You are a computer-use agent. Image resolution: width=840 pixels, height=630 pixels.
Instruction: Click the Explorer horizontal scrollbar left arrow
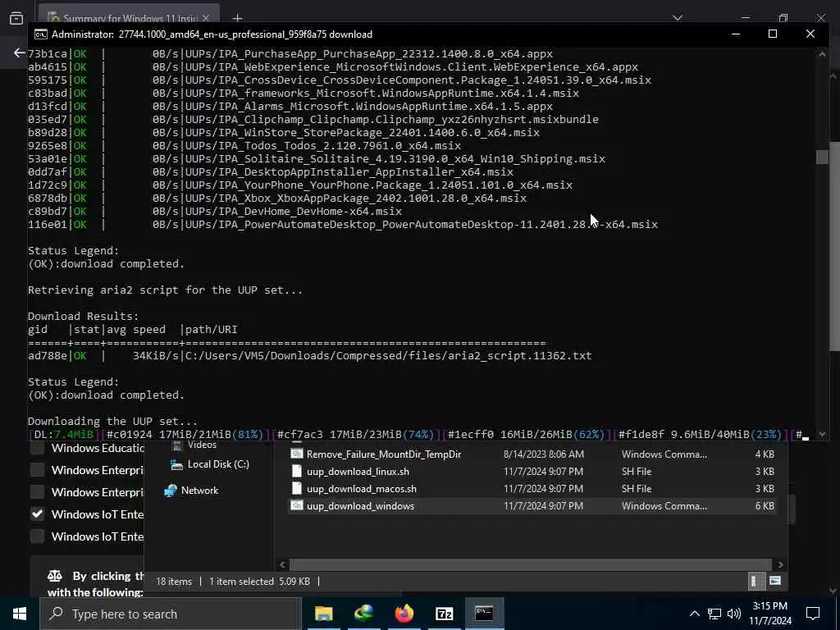pos(283,564)
